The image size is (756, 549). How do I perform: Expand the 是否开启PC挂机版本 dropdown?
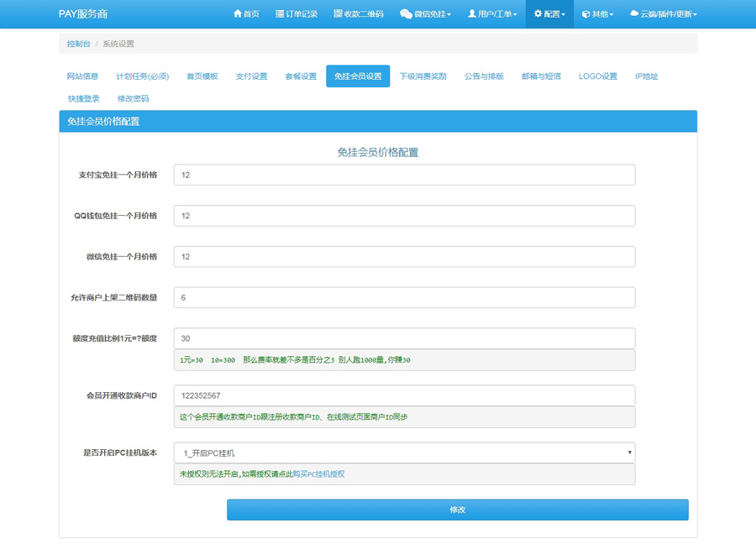(x=404, y=453)
